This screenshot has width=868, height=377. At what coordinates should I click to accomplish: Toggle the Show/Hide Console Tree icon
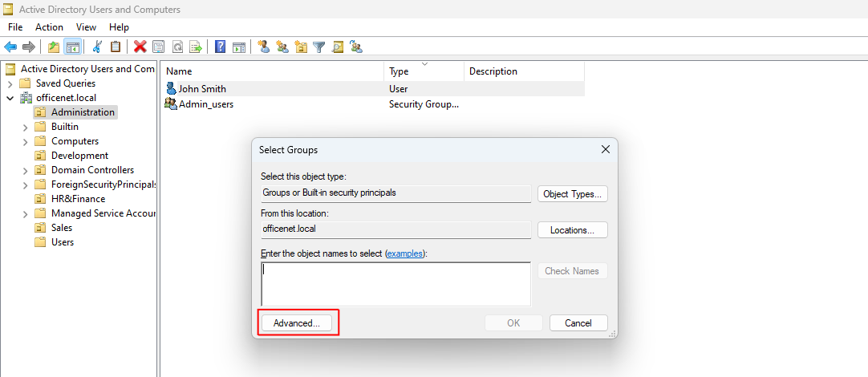[72, 47]
